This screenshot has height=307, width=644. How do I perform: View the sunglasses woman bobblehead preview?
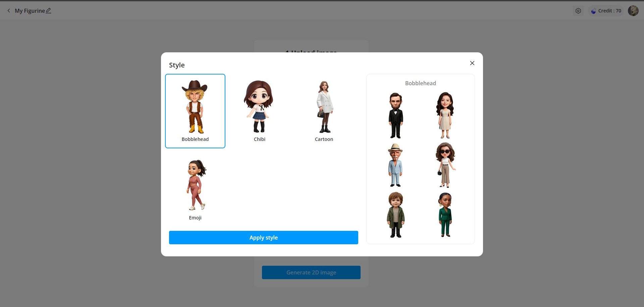[445, 165]
